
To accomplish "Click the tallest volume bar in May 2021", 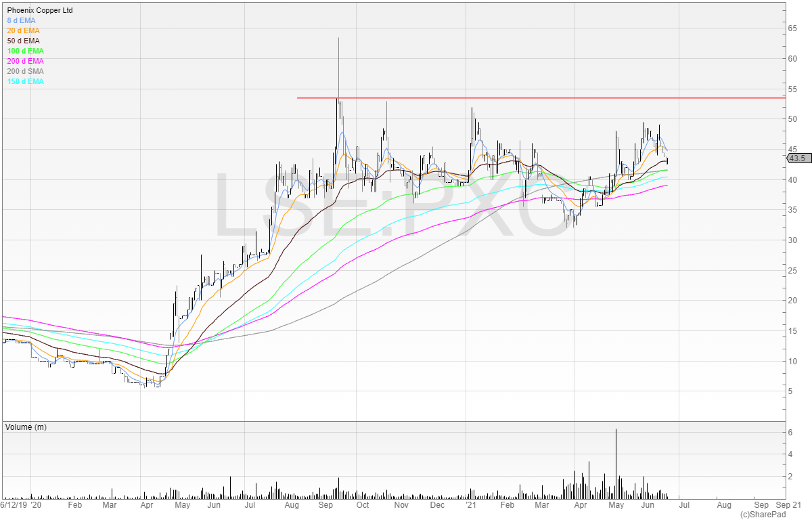I will tap(616, 464).
